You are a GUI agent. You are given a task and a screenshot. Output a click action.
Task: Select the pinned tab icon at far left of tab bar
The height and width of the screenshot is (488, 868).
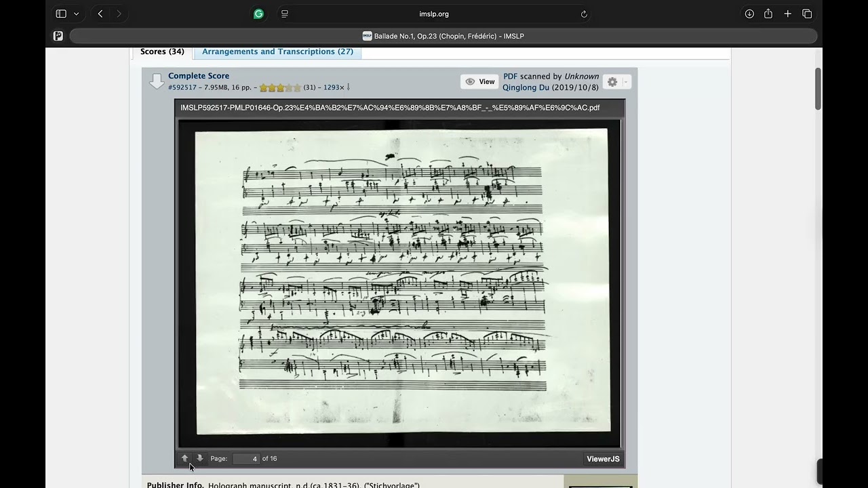58,36
